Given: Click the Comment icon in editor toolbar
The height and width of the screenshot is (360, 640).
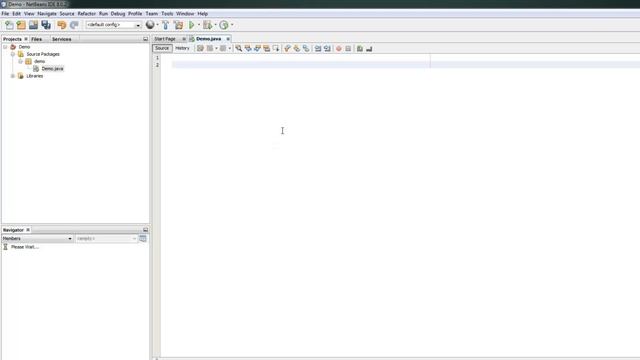Looking at the screenshot, I should [x=360, y=49].
